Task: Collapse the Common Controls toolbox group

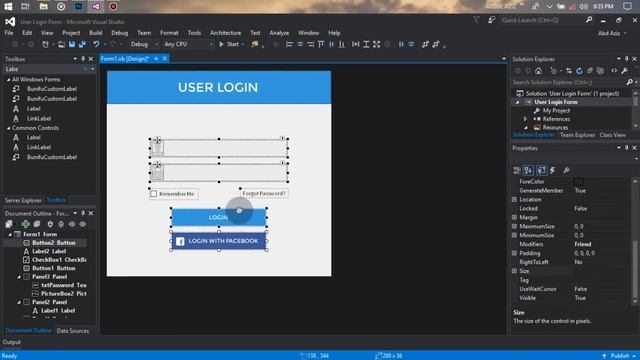Action: [x=8, y=128]
